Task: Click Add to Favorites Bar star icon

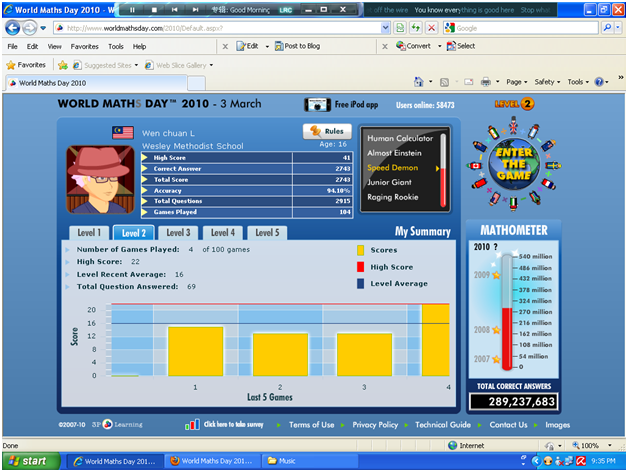Action: 63,65
